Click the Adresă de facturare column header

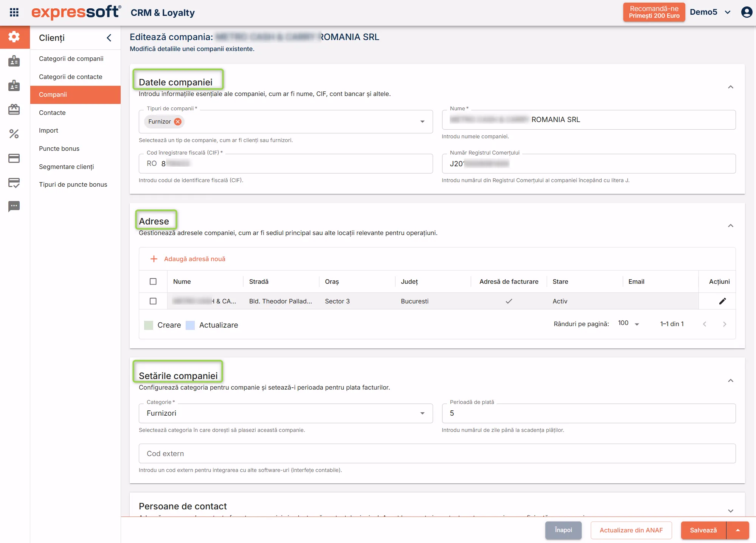coord(509,282)
